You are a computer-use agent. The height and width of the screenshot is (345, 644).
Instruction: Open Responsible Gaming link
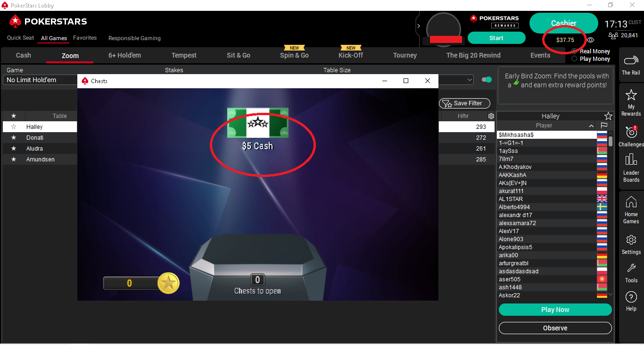tap(134, 38)
